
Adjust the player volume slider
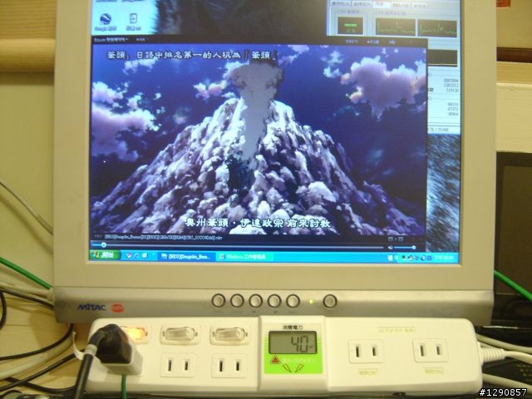(x=406, y=248)
